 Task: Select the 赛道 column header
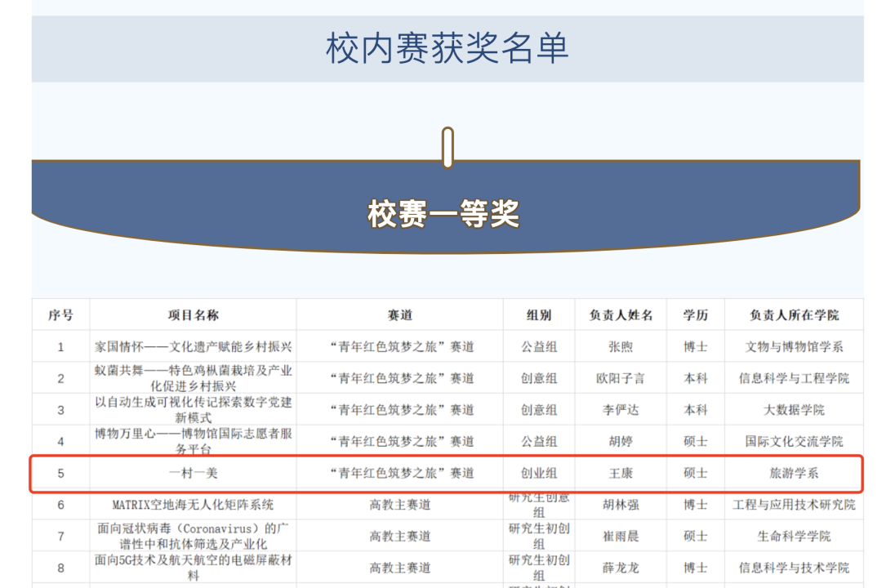pyautogui.click(x=400, y=315)
